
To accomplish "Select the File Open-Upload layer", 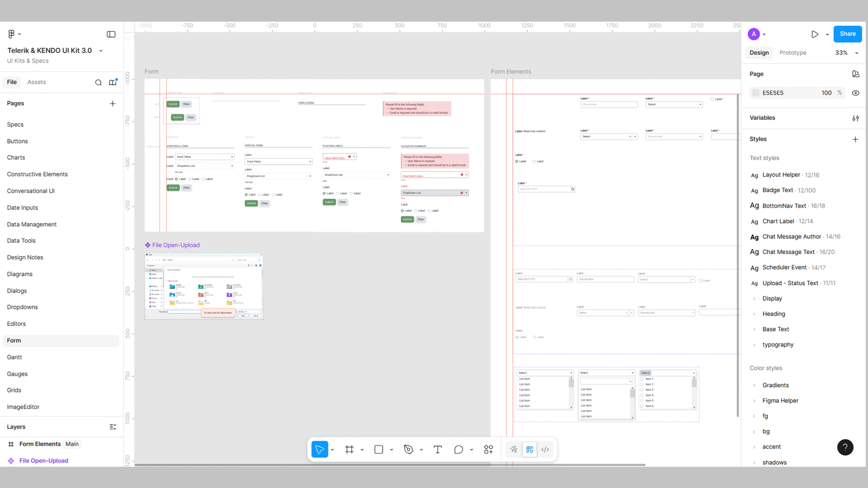I will coord(44,461).
